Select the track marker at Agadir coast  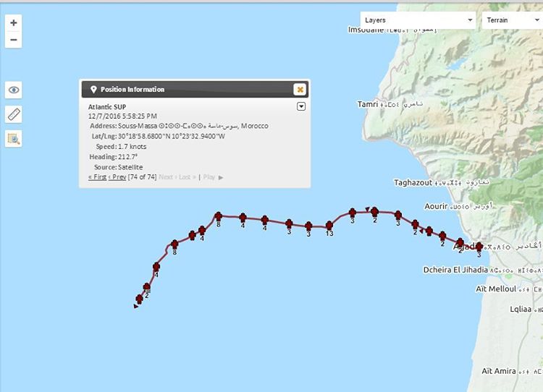coord(479,247)
